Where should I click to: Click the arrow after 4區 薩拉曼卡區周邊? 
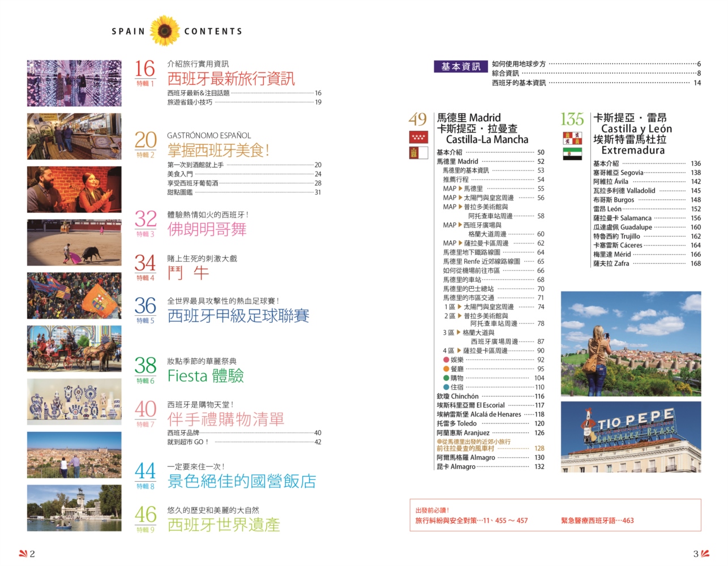click(459, 351)
